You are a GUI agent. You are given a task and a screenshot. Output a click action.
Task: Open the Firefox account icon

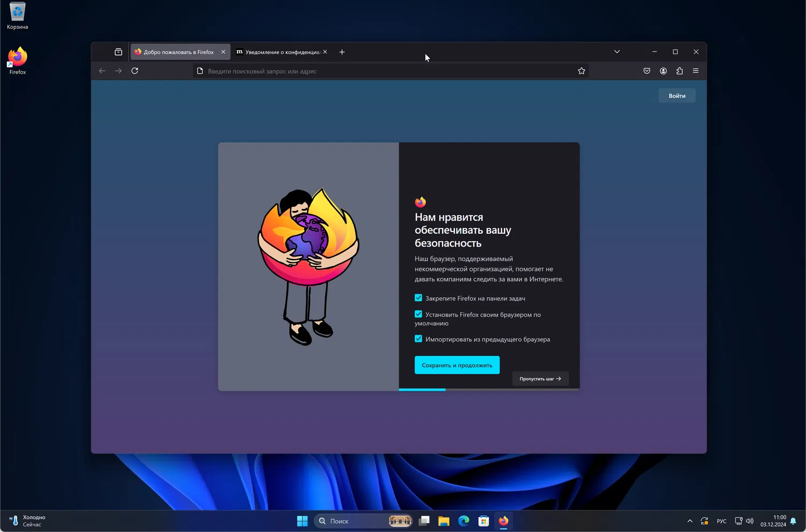(x=664, y=71)
